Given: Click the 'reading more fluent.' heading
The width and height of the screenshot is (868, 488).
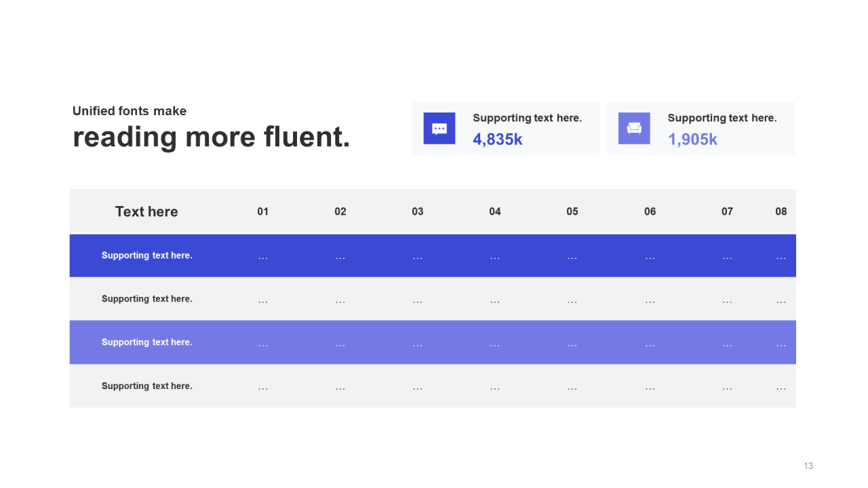Looking at the screenshot, I should (212, 137).
